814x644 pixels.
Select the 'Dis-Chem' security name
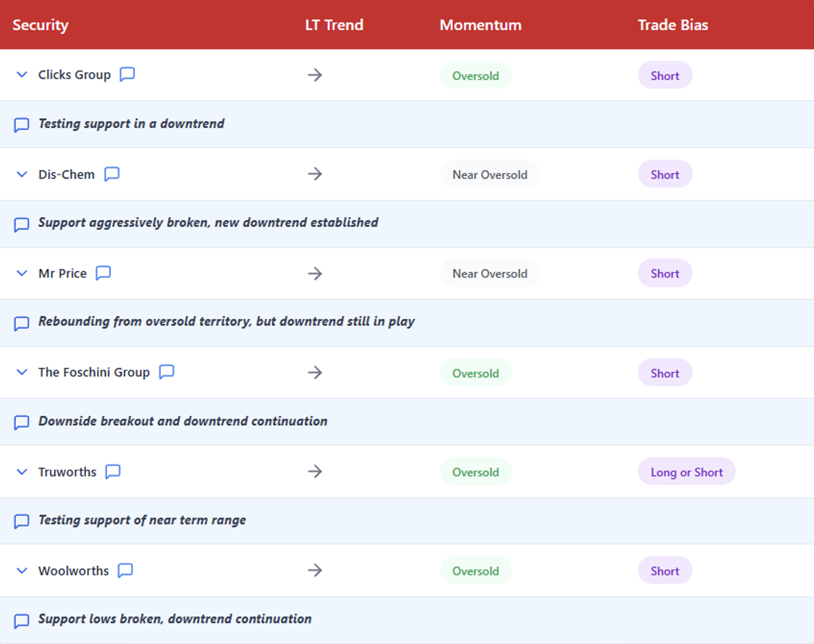coord(67,175)
